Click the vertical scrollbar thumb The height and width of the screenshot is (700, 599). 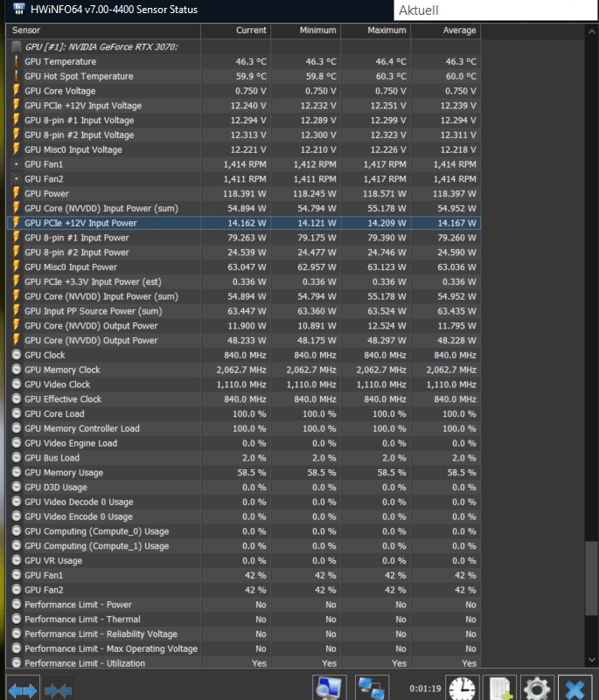591,579
